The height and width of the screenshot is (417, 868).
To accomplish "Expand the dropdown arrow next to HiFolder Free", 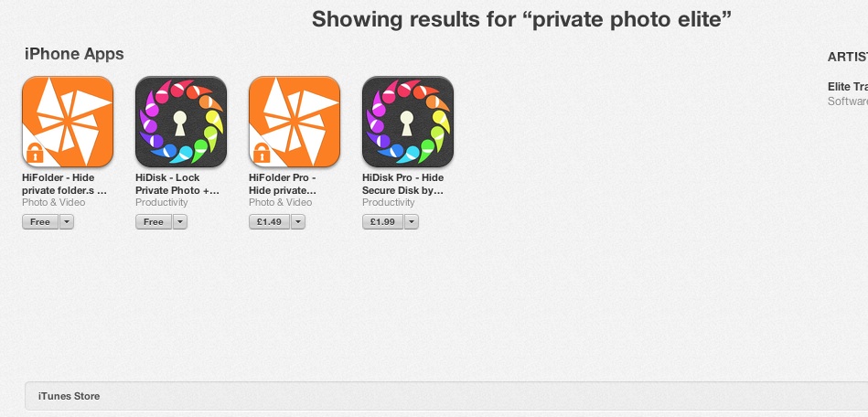I will (67, 222).
